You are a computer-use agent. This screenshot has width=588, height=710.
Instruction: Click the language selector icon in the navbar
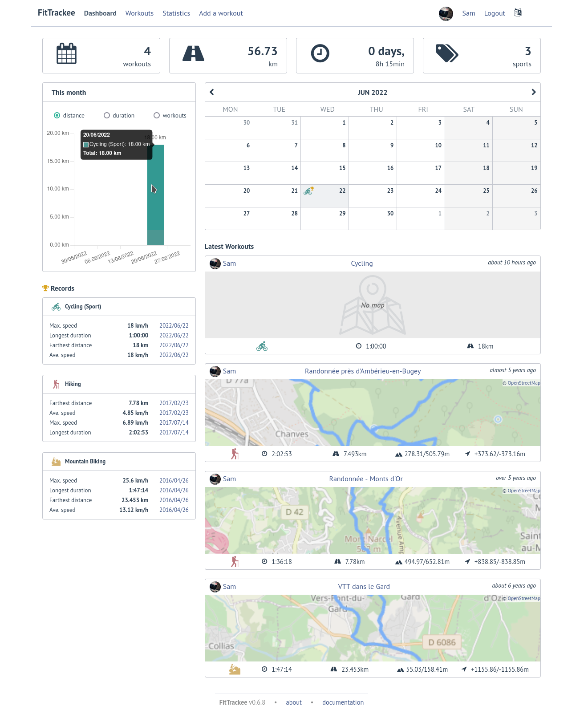pyautogui.click(x=518, y=13)
